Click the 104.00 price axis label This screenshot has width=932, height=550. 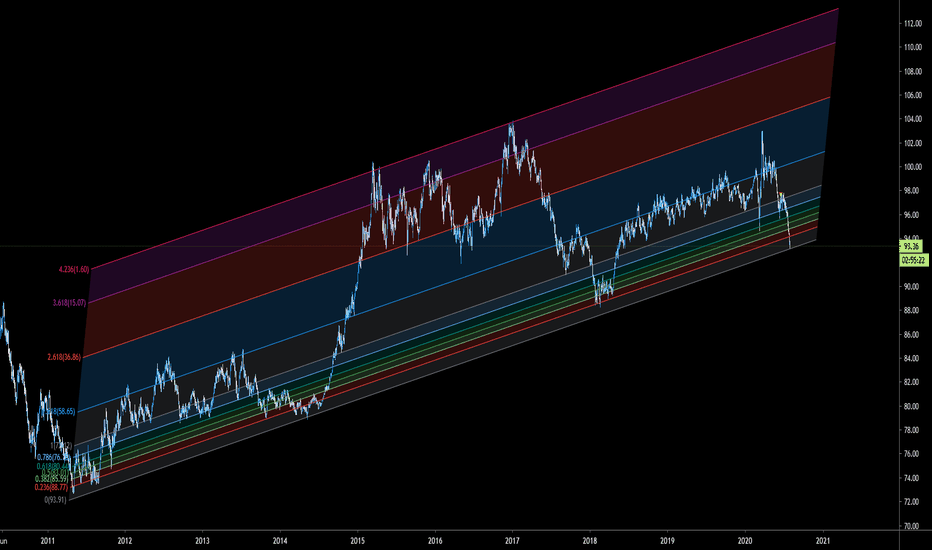pyautogui.click(x=913, y=119)
